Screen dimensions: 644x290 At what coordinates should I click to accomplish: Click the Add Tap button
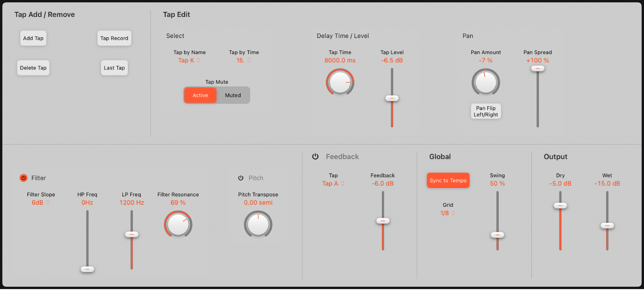[x=33, y=38]
